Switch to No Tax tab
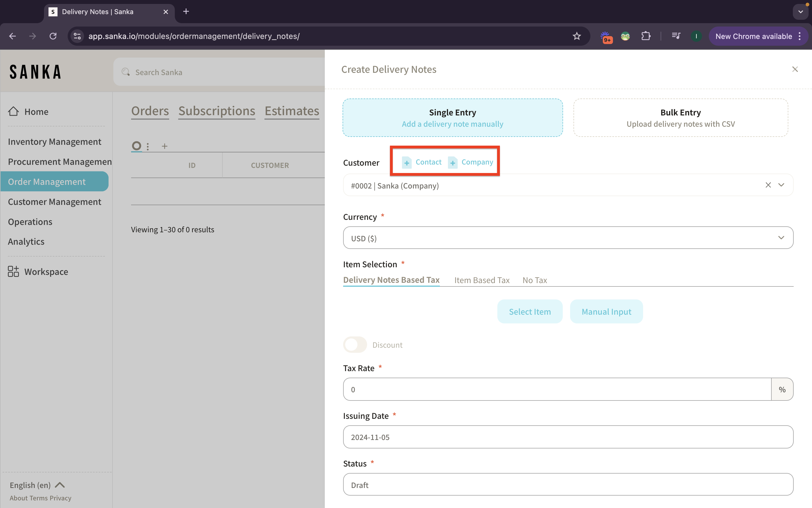 coord(535,280)
